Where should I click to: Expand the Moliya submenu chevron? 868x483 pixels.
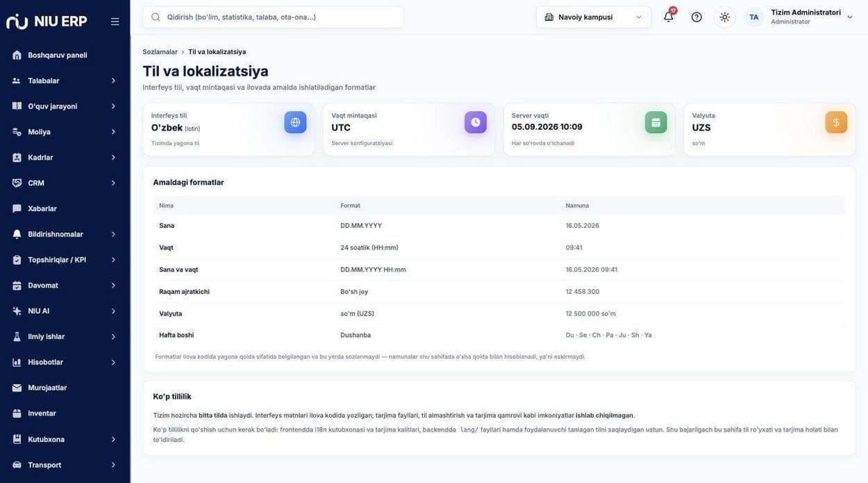pos(113,132)
